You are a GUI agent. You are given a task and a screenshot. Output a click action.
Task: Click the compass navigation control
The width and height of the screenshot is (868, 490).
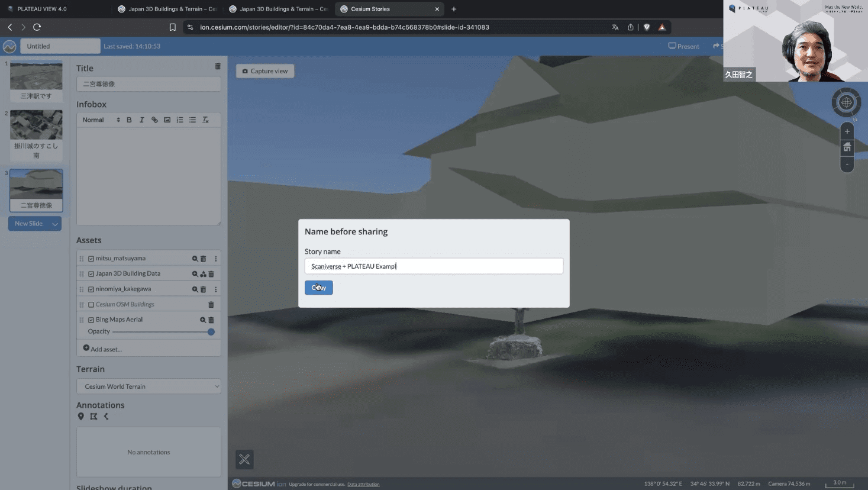click(x=846, y=102)
